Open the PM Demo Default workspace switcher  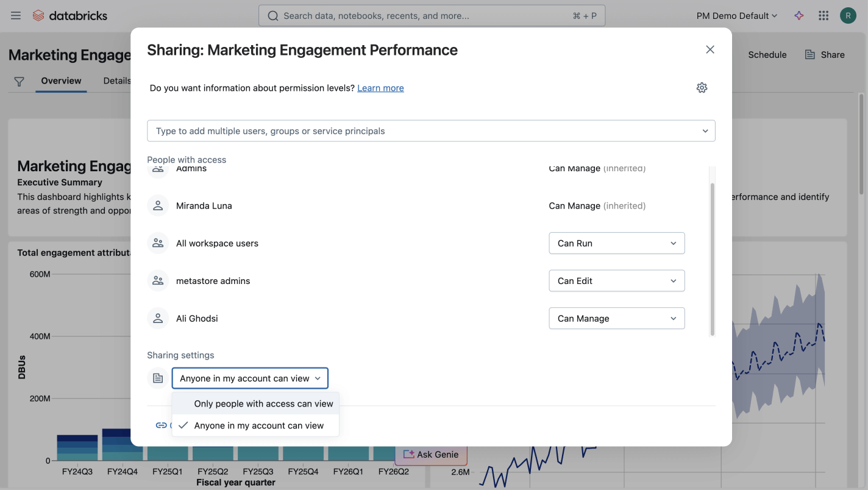[x=736, y=16]
